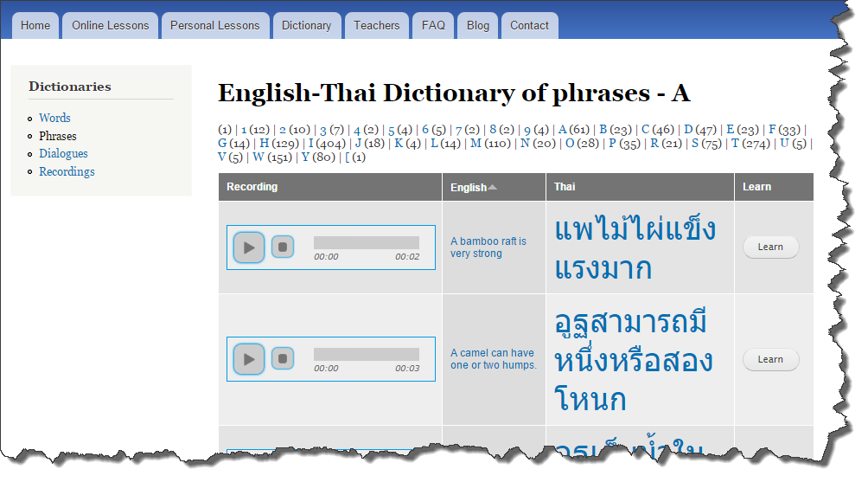868x482 pixels.
Task: Open the Words dictionary link
Action: coord(54,118)
